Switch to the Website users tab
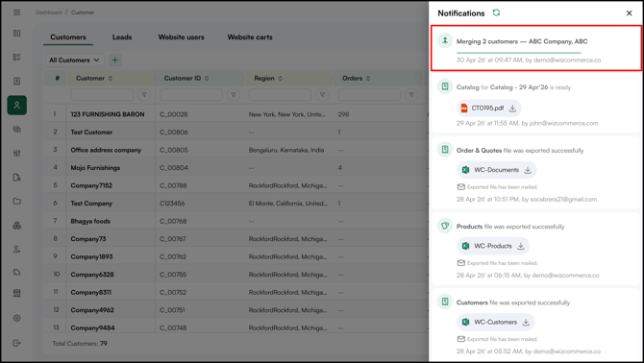This screenshot has height=363, width=644. pos(181,36)
